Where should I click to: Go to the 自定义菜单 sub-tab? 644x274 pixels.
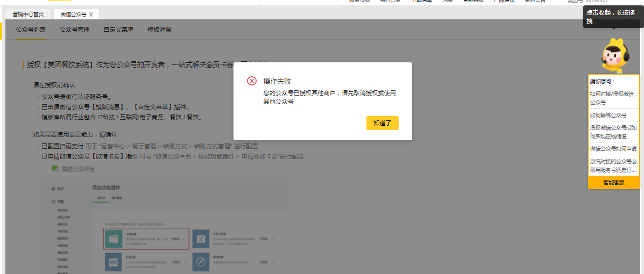click(x=118, y=30)
